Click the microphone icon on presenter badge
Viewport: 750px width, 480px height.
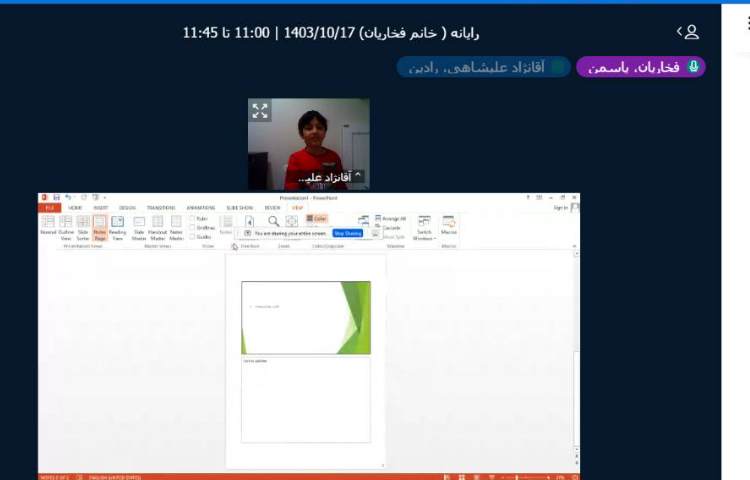pos(693,67)
